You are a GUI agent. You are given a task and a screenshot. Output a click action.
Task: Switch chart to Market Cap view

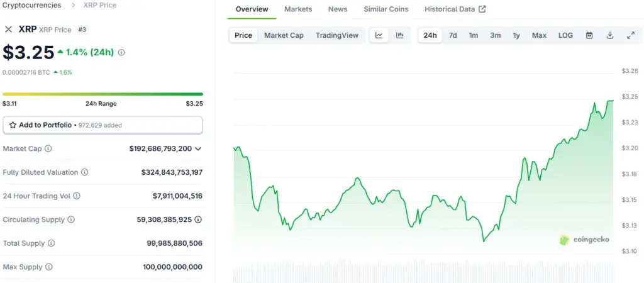284,35
